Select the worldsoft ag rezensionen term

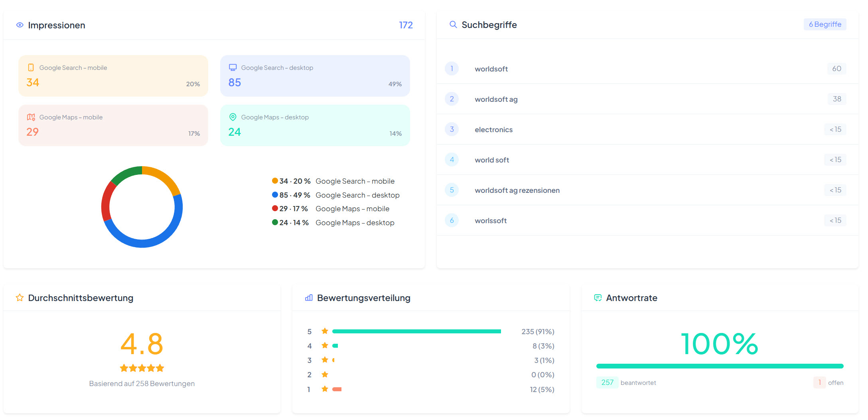coord(517,190)
